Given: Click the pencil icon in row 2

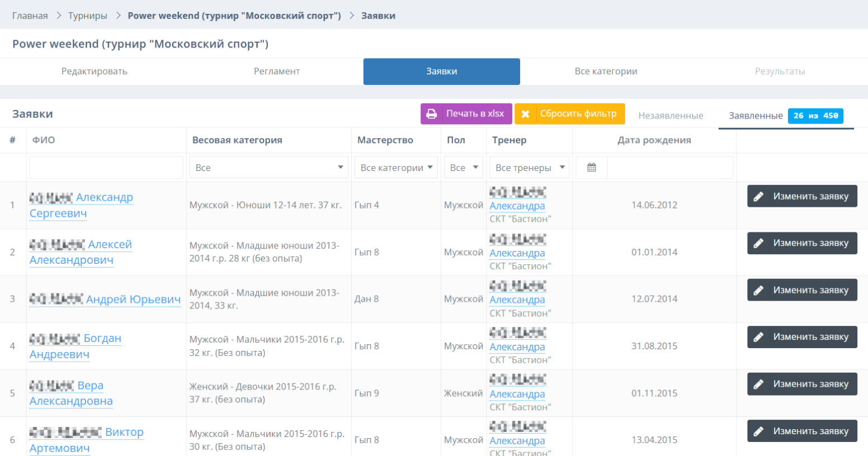Looking at the screenshot, I should (x=758, y=244).
